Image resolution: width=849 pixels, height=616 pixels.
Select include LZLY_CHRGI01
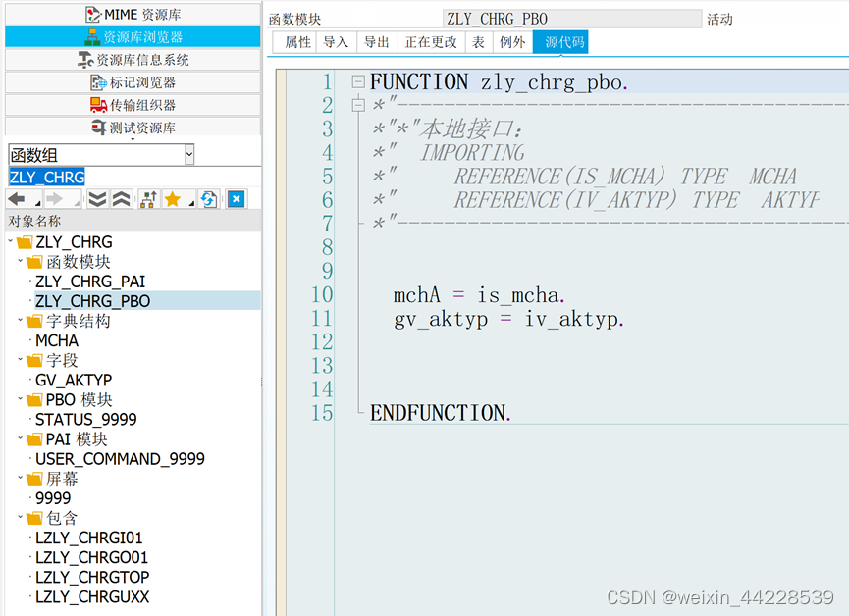point(89,538)
